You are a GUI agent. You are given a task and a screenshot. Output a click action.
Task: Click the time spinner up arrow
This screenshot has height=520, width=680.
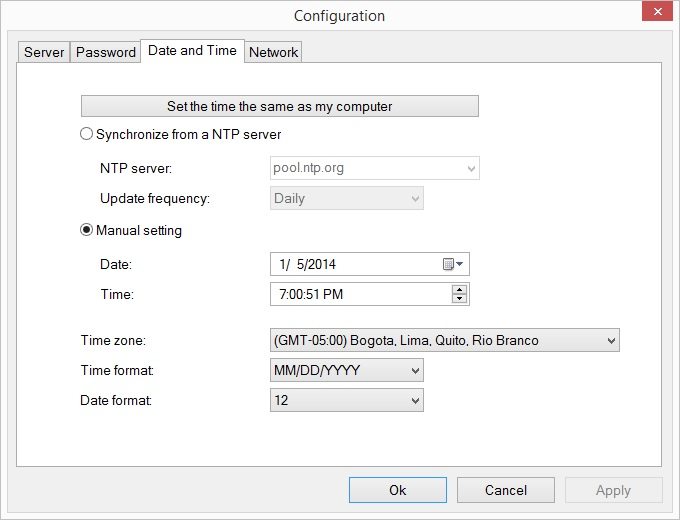pyautogui.click(x=459, y=289)
